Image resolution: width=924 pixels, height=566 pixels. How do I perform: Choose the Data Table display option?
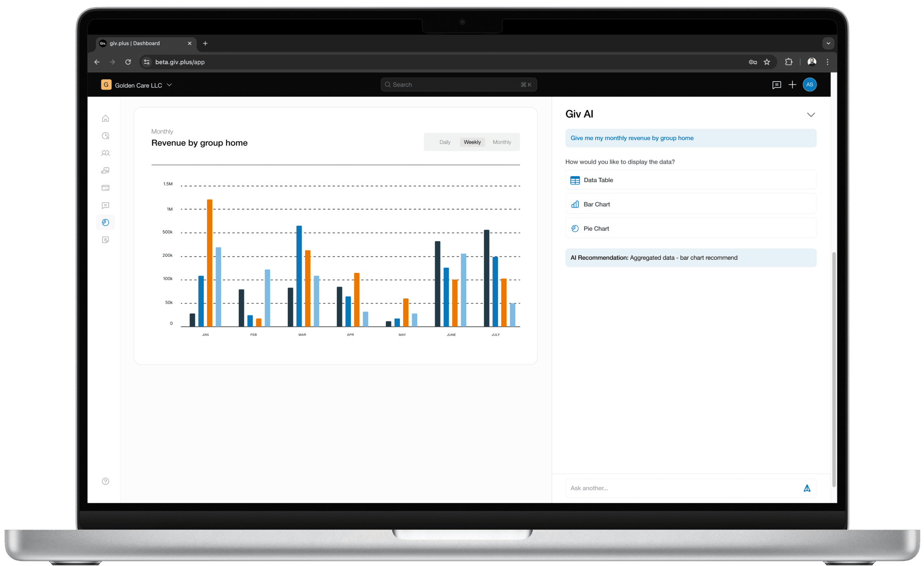coord(690,180)
